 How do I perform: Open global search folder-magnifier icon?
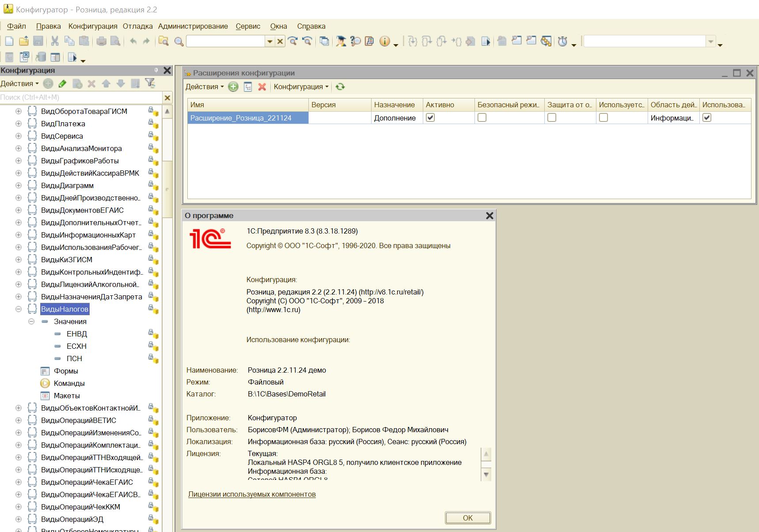163,42
